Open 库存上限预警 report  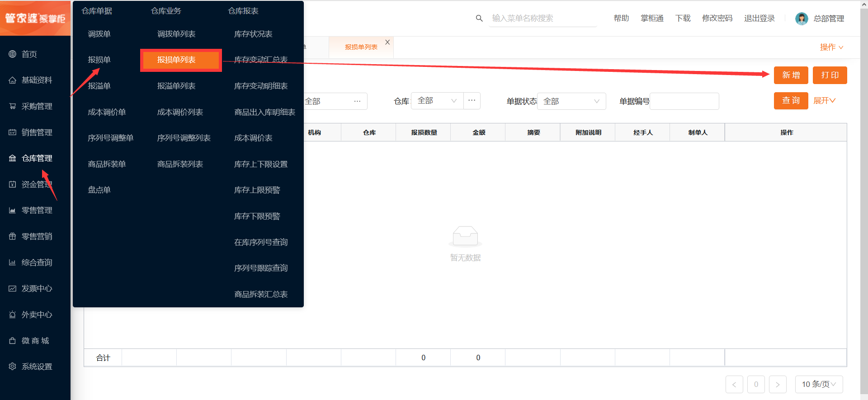(257, 190)
